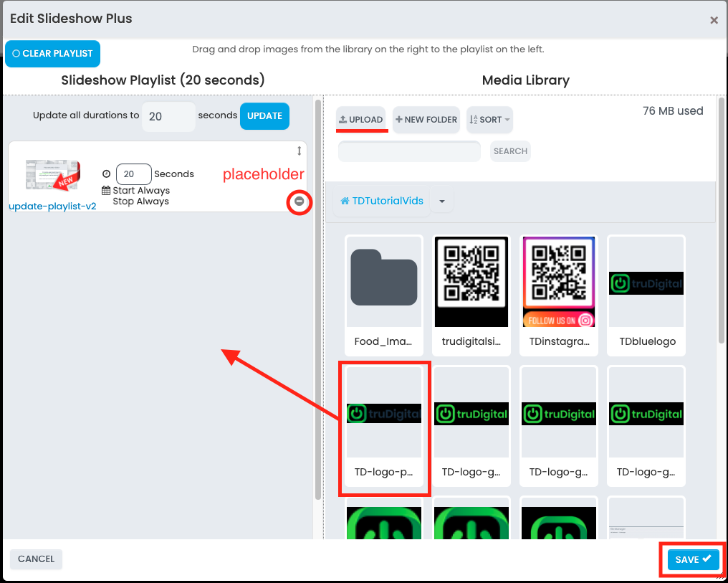728x583 pixels.
Task: Click the playlist panel scrollbar
Action: coord(318,300)
